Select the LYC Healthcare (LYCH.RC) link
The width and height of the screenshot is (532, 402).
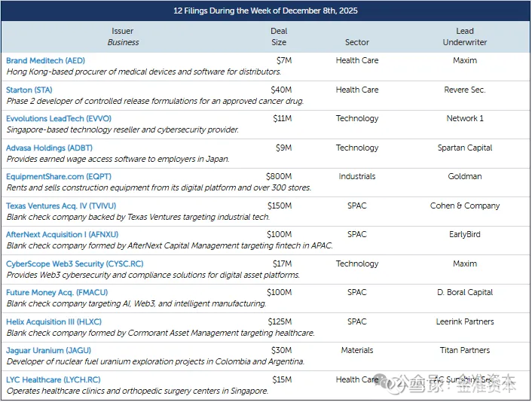click(x=53, y=379)
